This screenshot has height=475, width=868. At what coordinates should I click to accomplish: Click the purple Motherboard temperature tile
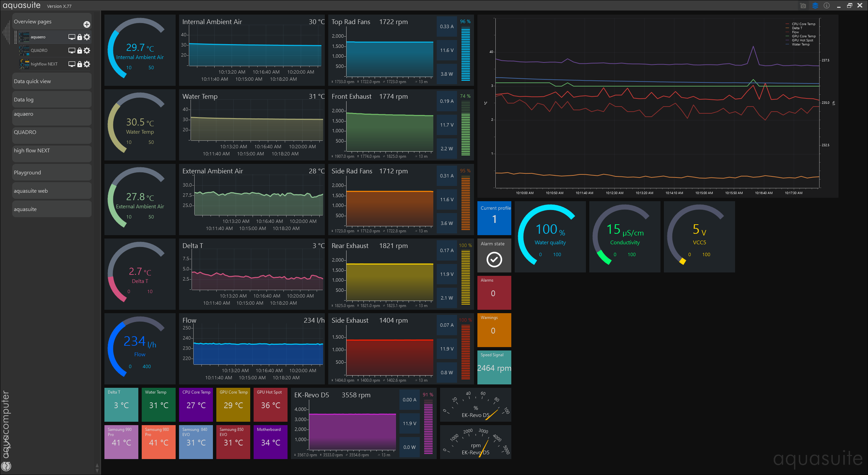tap(270, 442)
